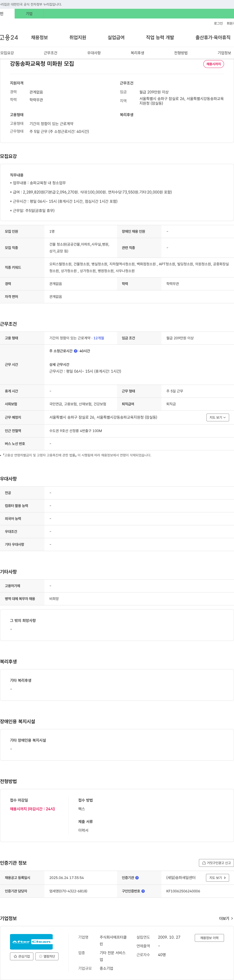
Task: Click employee count 40명
Action: [162, 954]
